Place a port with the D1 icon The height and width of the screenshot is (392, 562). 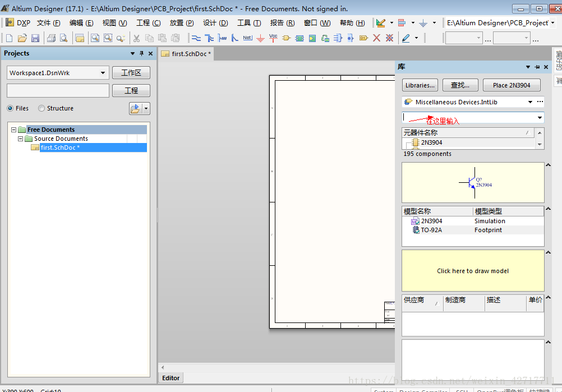click(363, 38)
